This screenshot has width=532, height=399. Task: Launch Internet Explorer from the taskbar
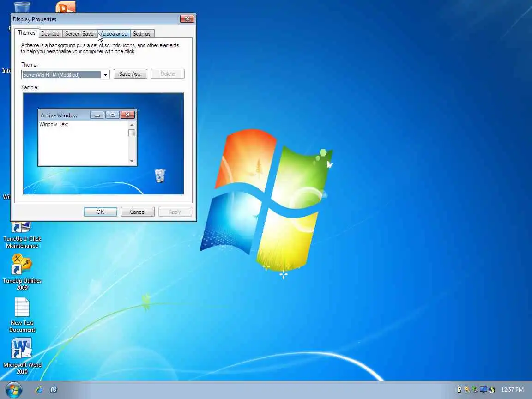tap(39, 389)
